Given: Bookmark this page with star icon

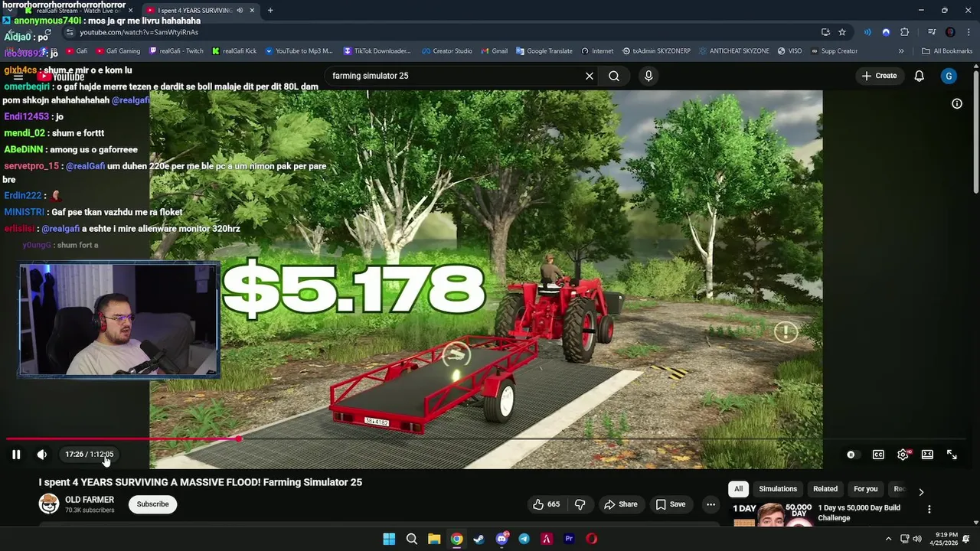Looking at the screenshot, I should click(x=842, y=32).
